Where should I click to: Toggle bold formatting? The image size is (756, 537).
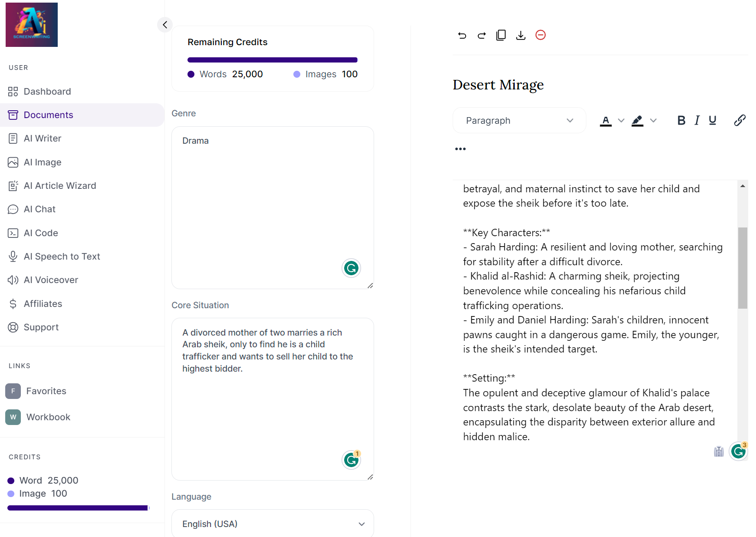coord(681,120)
